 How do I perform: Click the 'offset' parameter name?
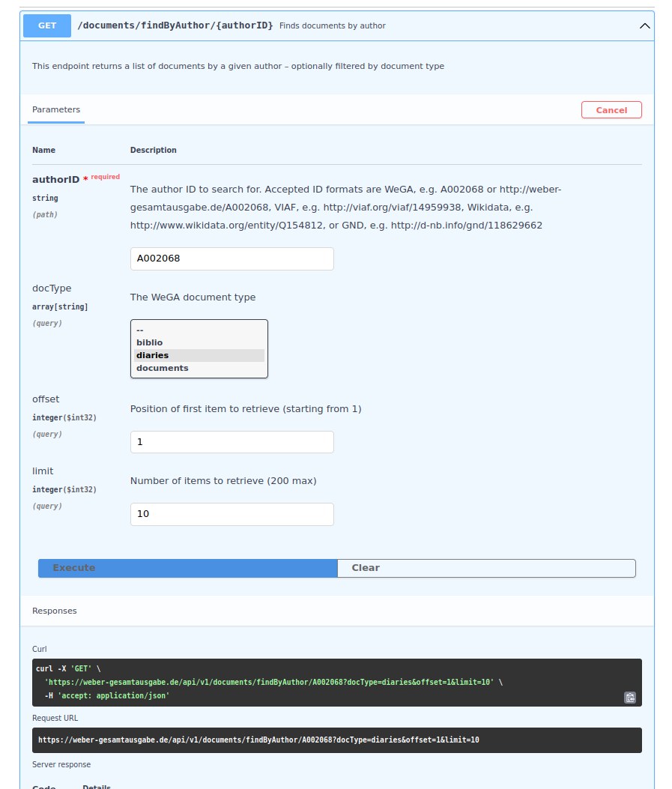coord(46,399)
